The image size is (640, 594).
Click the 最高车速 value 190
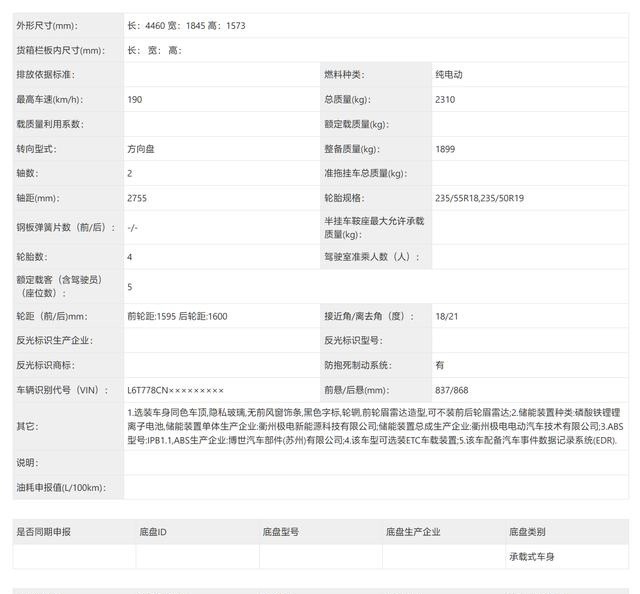(135, 100)
